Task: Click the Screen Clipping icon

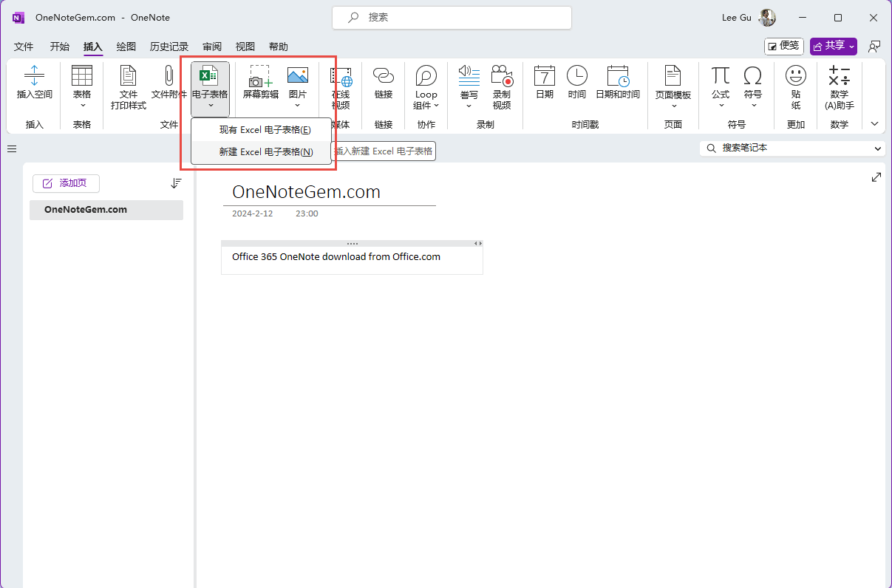Action: coord(260,75)
